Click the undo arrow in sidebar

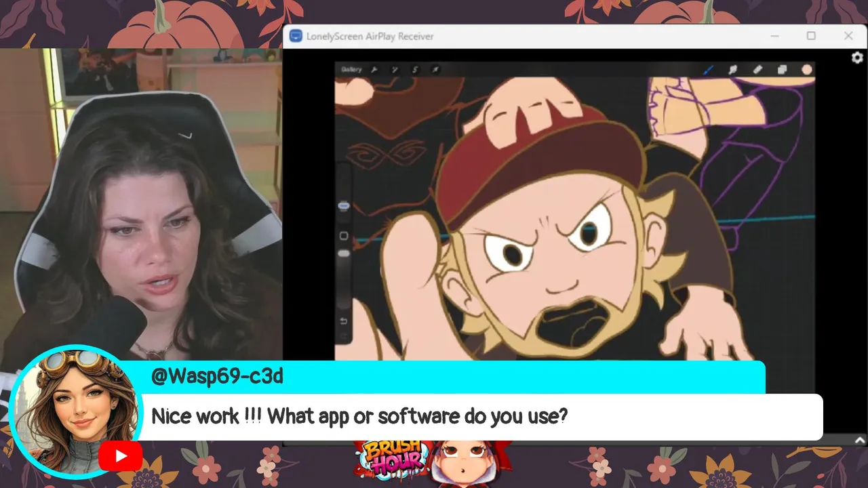click(x=344, y=321)
